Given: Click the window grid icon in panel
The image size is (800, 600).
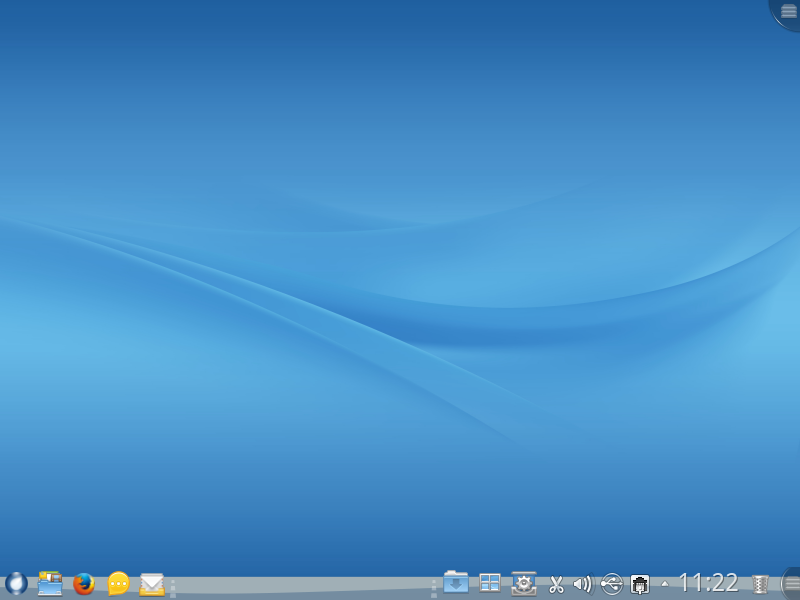Looking at the screenshot, I should (490, 583).
